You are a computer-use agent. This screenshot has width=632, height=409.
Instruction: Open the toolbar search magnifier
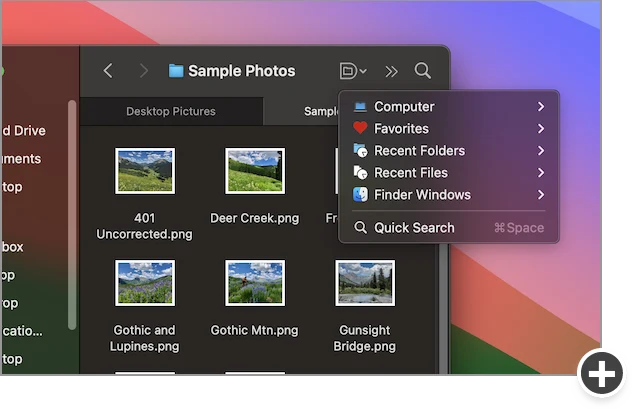click(422, 71)
